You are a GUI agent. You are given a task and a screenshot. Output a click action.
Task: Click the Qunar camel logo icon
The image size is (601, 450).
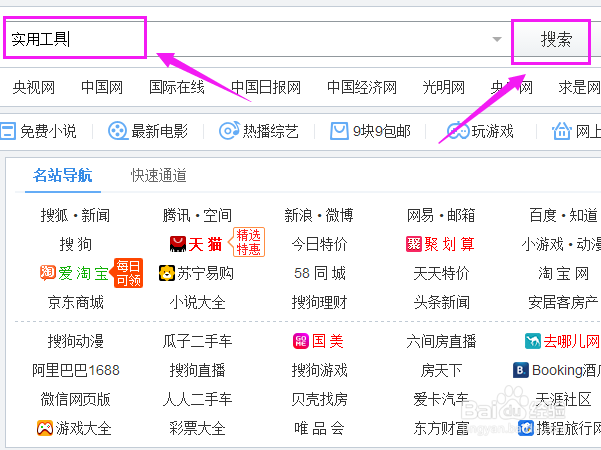[533, 341]
